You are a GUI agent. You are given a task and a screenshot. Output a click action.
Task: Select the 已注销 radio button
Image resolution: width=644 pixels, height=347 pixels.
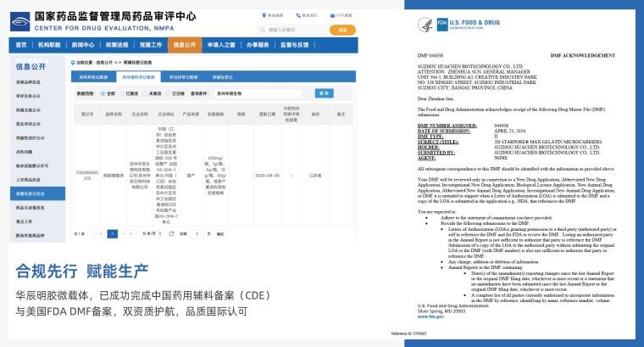[x=168, y=93]
